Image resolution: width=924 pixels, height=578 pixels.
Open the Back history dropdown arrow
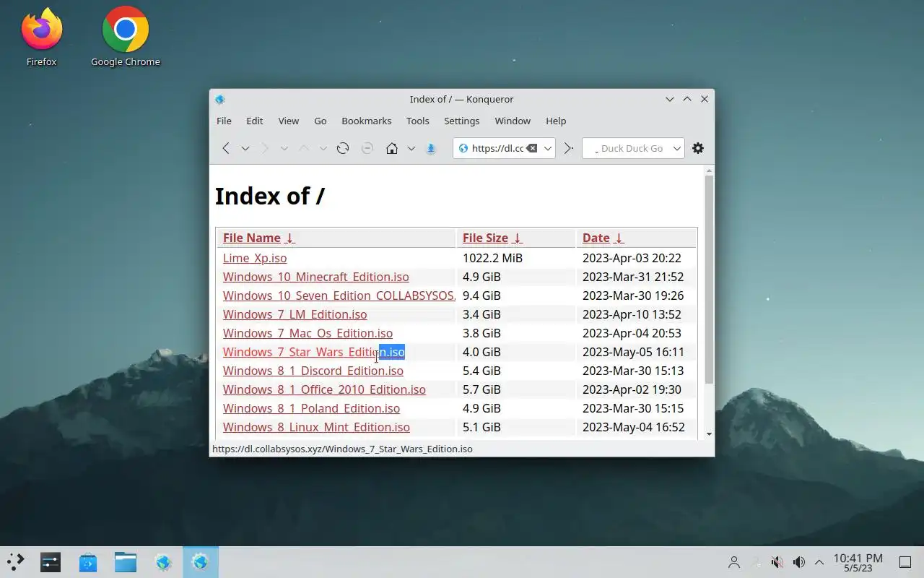click(x=245, y=148)
